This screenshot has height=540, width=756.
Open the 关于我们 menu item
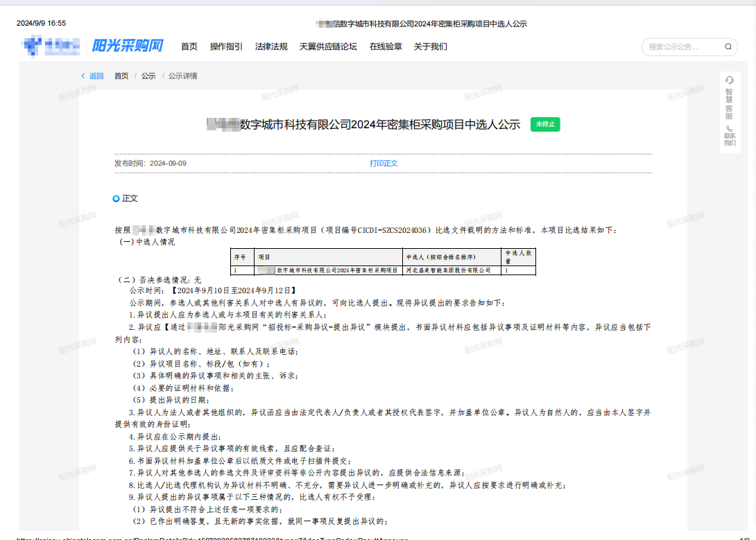[x=431, y=46]
